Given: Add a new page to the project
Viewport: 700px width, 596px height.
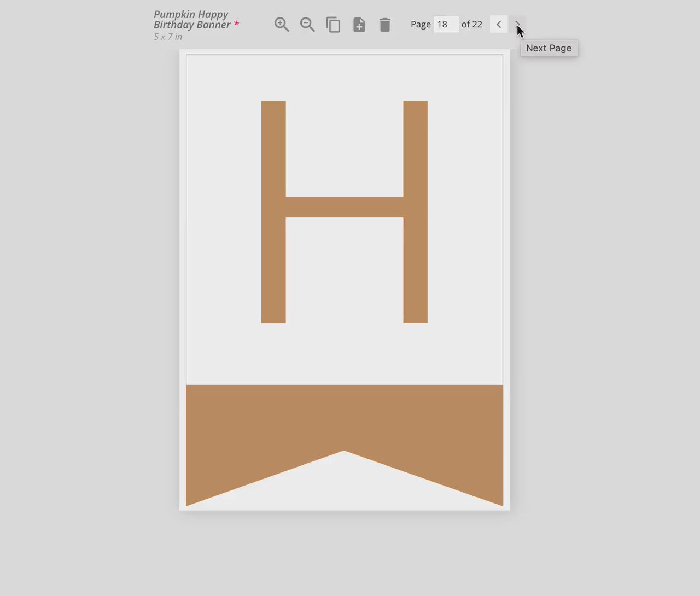Looking at the screenshot, I should pyautogui.click(x=359, y=25).
